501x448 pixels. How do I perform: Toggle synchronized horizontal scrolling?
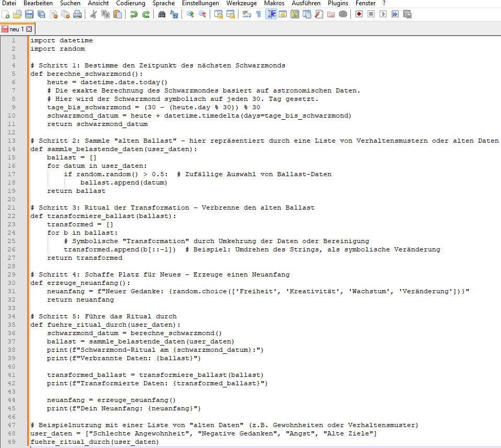click(231, 14)
